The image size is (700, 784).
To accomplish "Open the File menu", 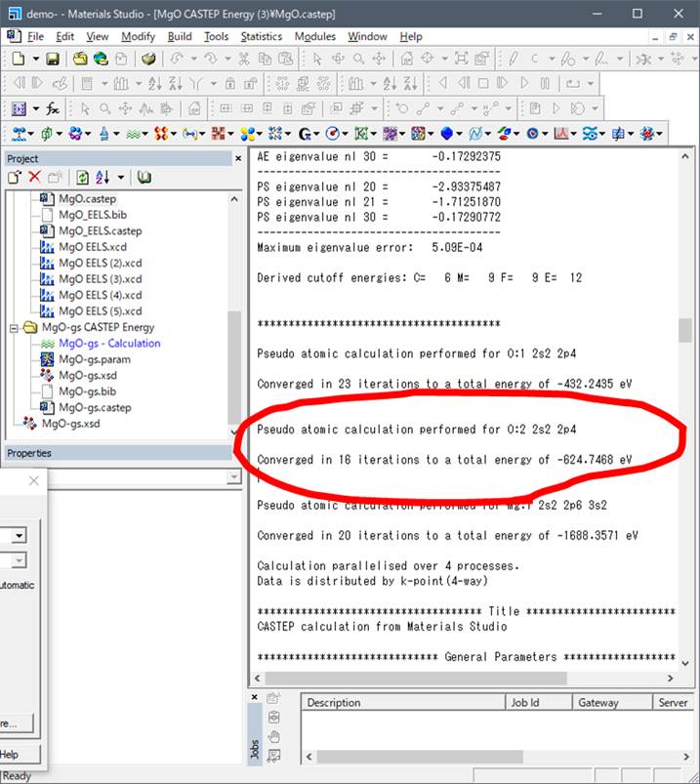I will coord(35,36).
